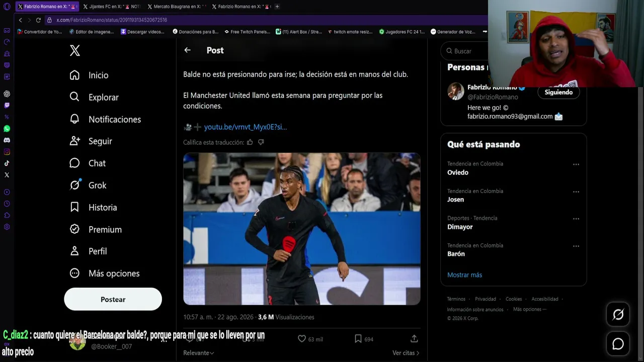Click Mostrar más under trends
The width and height of the screenshot is (644, 362).
(x=464, y=275)
